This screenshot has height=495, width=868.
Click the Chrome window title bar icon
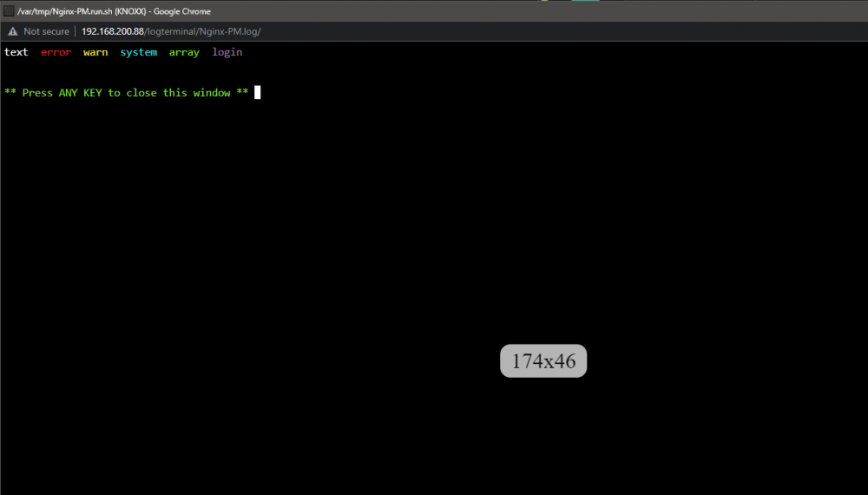coord(9,11)
